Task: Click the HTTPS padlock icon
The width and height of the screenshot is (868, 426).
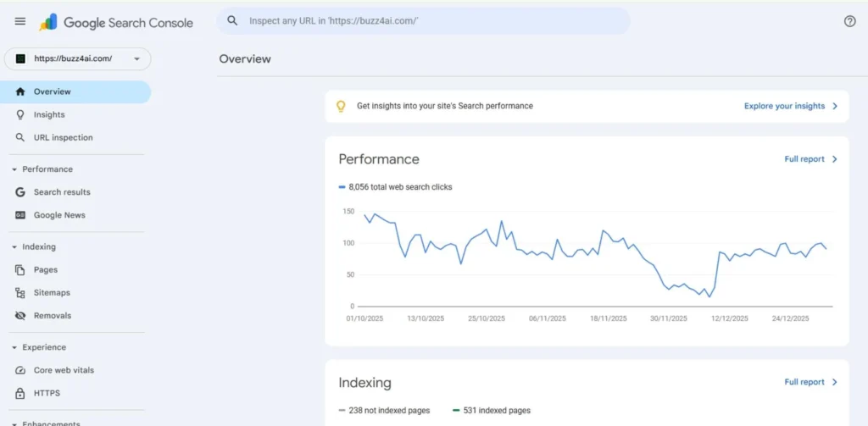Action: click(x=20, y=393)
